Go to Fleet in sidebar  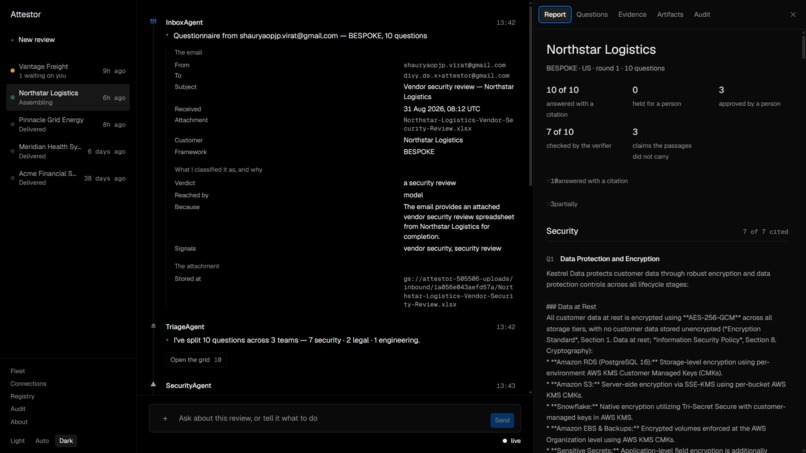[17, 371]
